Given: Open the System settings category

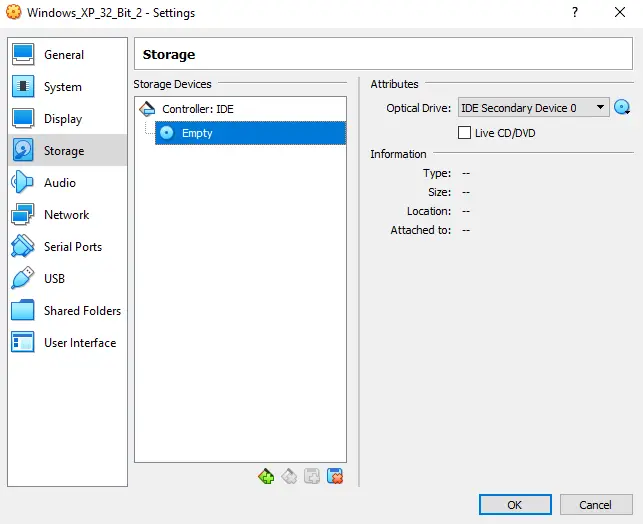Looking at the screenshot, I should pyautogui.click(x=67, y=87).
